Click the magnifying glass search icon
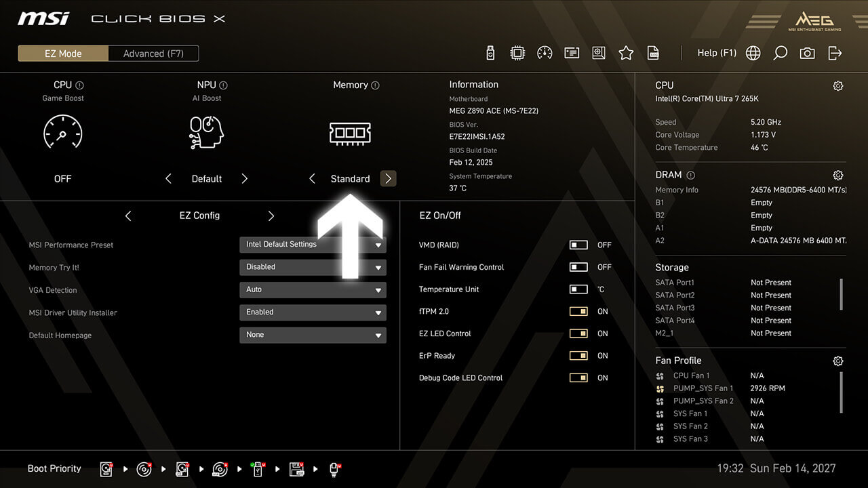The width and height of the screenshot is (868, 488). [780, 53]
